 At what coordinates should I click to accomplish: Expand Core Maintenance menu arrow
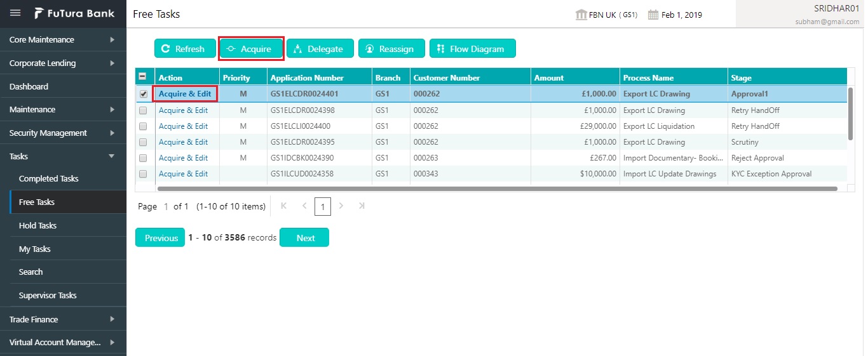[x=112, y=39]
